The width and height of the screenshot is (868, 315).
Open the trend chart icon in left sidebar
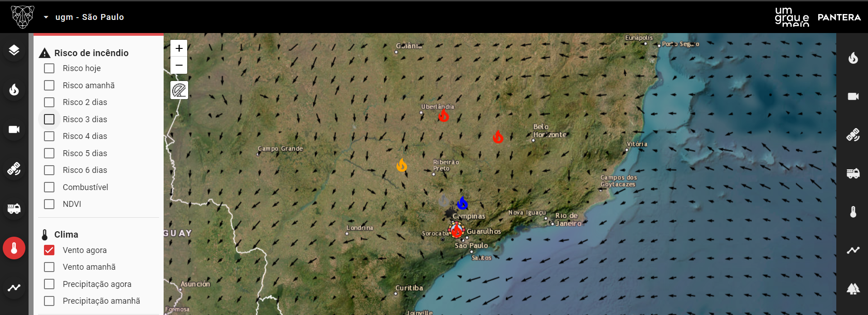pyautogui.click(x=14, y=287)
